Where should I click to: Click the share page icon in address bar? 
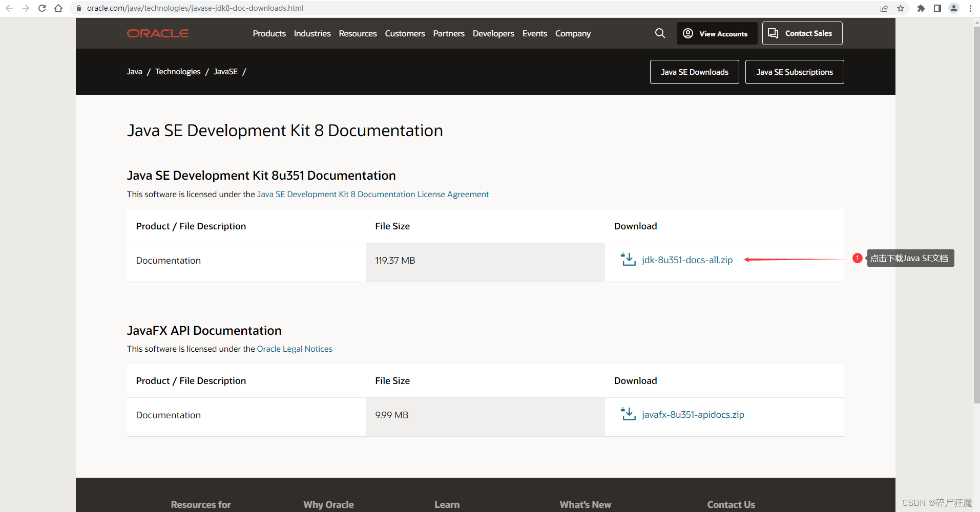tap(884, 8)
